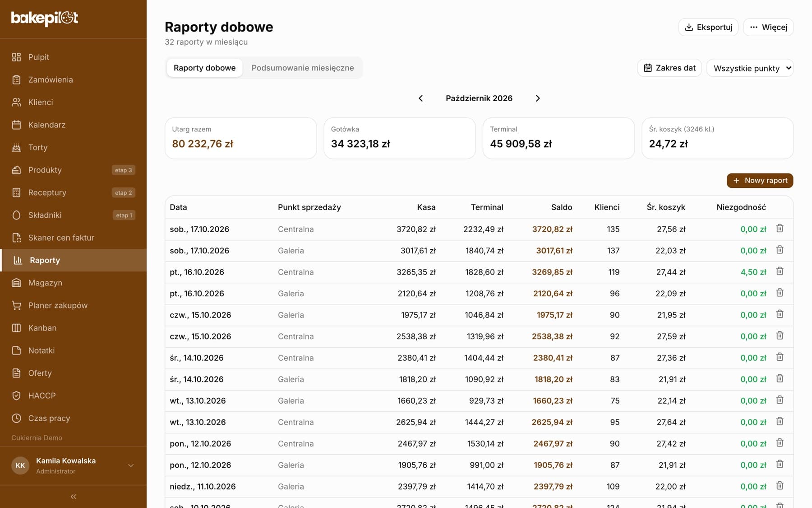Sort by the Saldo column header
Viewport: 812px width, 508px height.
[562, 207]
